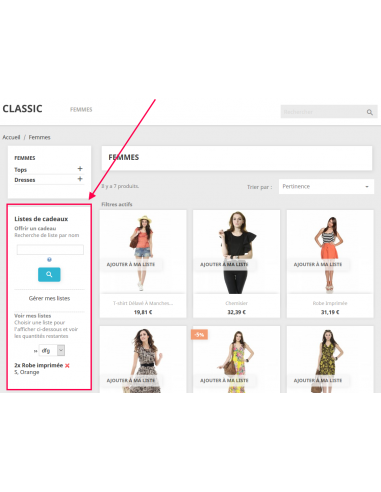Open the Dresses category link
Screen dimensions: 381x492
(25, 180)
